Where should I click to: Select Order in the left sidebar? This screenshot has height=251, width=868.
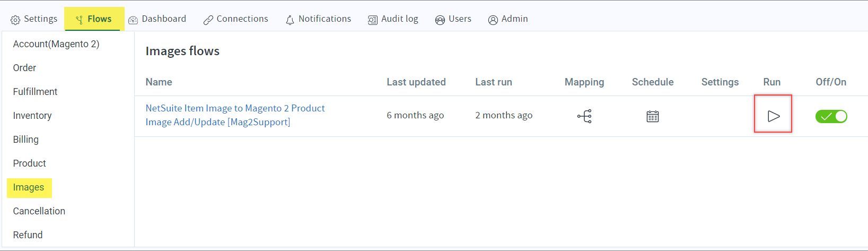[x=25, y=68]
